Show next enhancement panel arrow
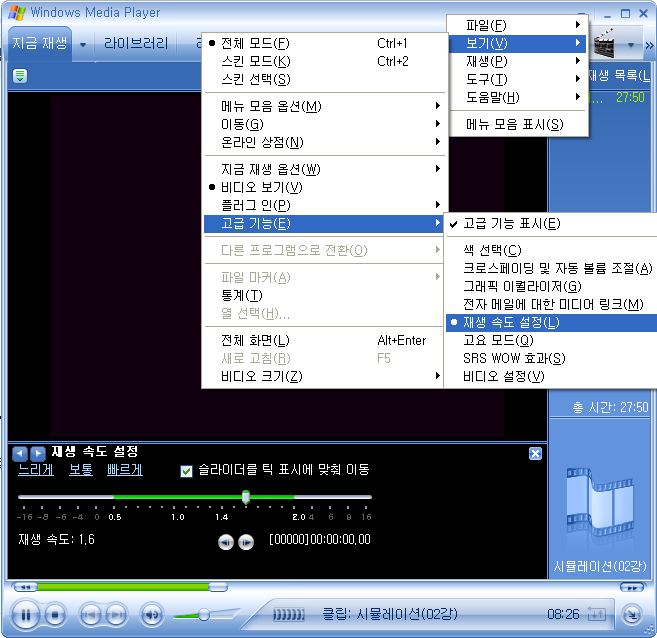 (x=38, y=453)
